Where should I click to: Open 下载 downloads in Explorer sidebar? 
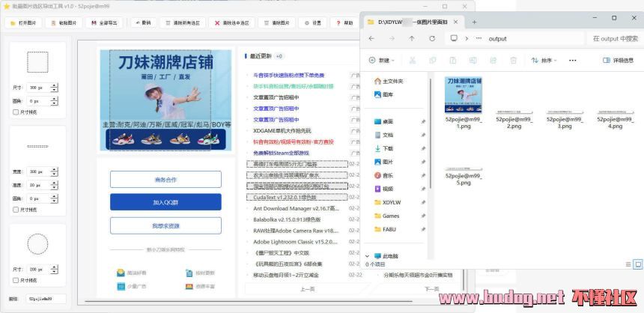(x=384, y=148)
